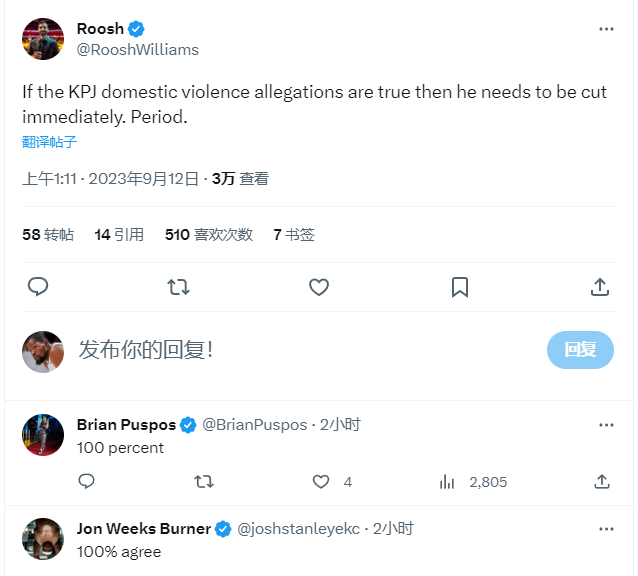Open more options on Brian Puspos's reply
638x576 pixels.
click(x=606, y=424)
